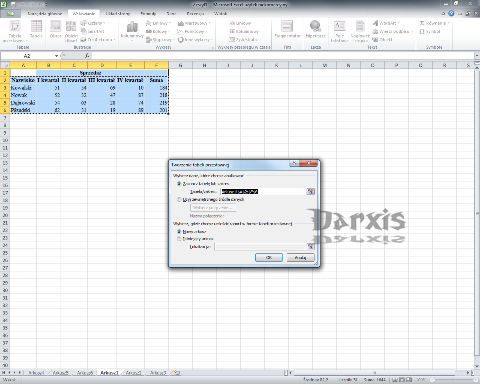Click the Object (Obiekt) icon in Text group
This screenshot has width=480, height=384.
click(375, 40)
